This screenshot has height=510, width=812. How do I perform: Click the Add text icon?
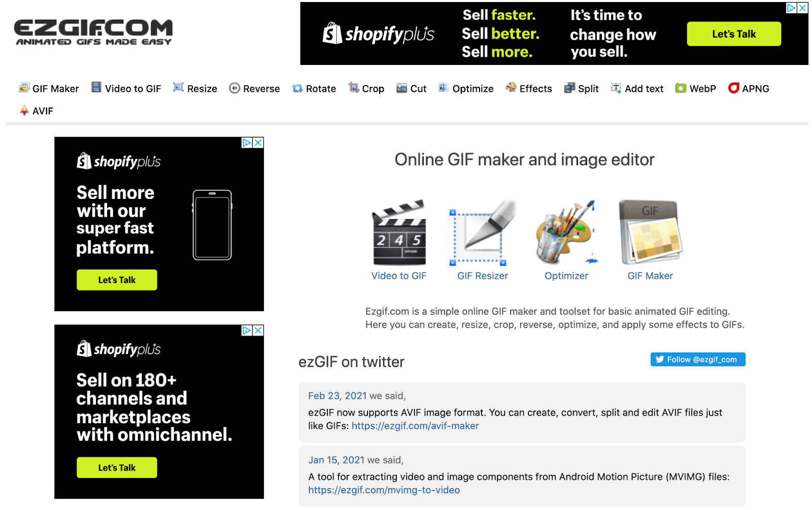616,88
